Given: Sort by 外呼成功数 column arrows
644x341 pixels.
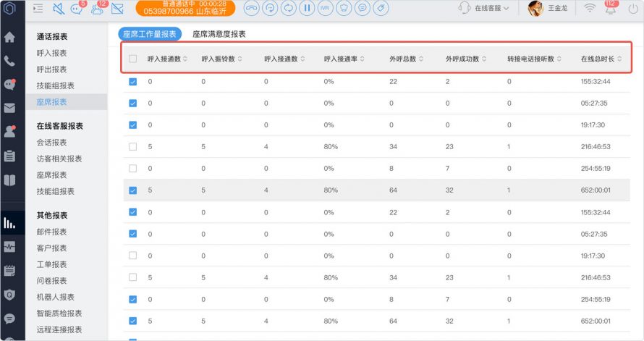Looking at the screenshot, I should click(x=484, y=59).
